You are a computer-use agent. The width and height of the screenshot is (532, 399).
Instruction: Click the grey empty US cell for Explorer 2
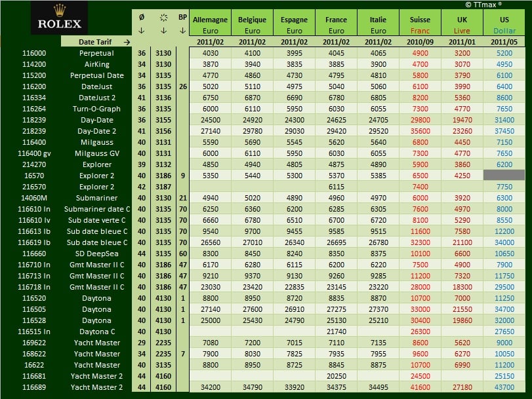tap(504, 176)
